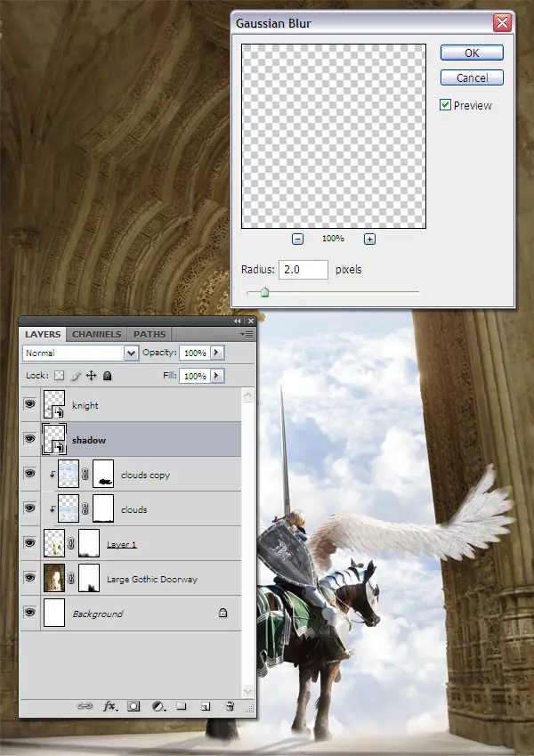Switch to the Channels tab
The width and height of the screenshot is (534, 756).
96,334
